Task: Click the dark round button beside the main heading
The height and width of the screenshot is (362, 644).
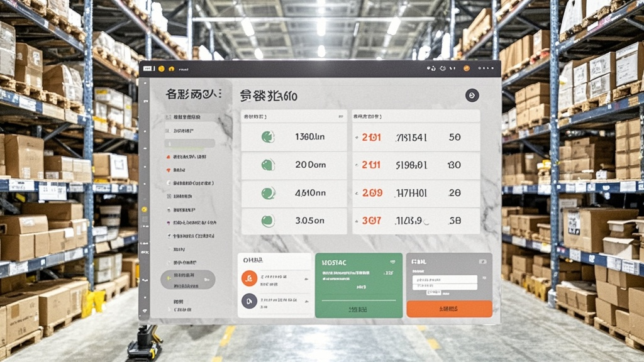Action: (472, 95)
